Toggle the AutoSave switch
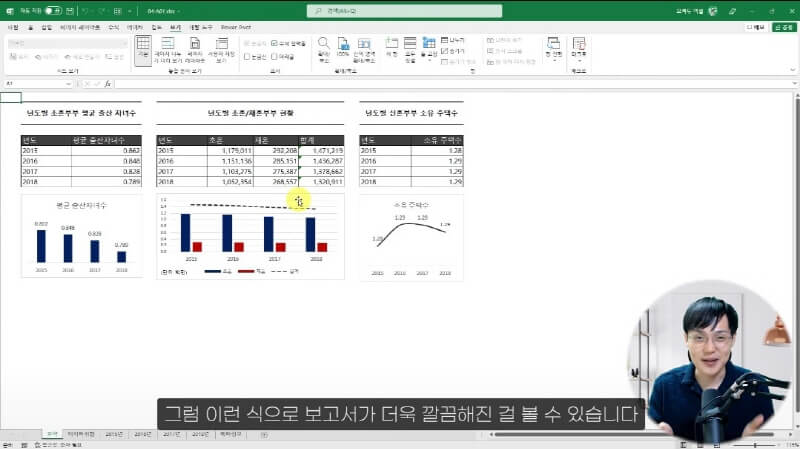 coord(53,11)
